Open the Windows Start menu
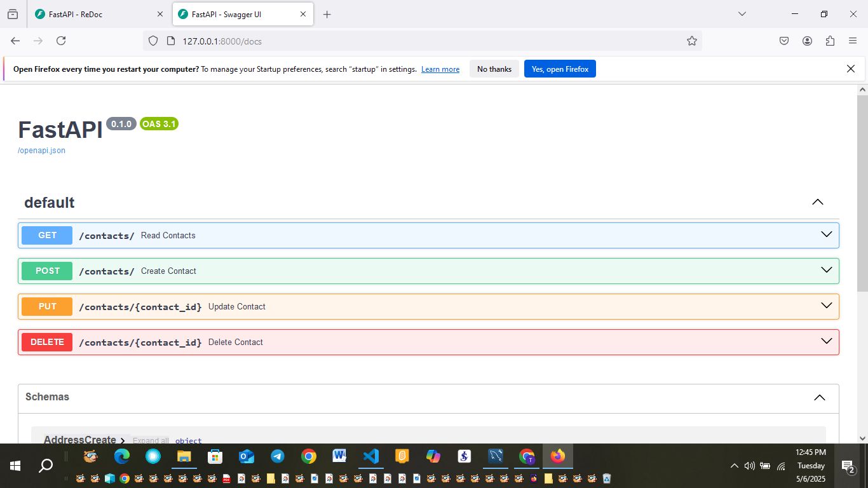This screenshot has height=488, width=868. click(x=15, y=466)
